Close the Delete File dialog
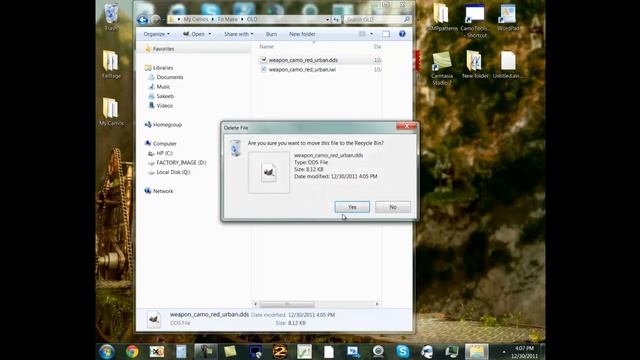Screen dimensions: 640x360 tap(406, 126)
